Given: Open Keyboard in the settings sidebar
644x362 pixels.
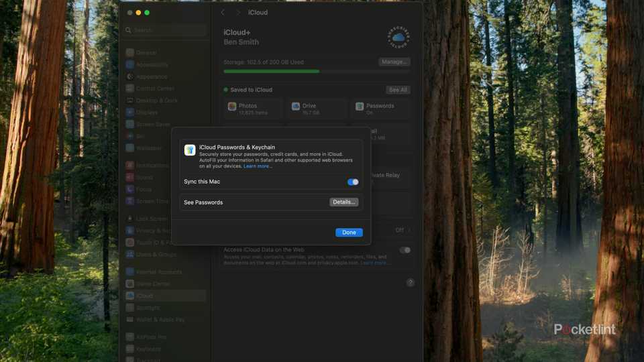Looking at the screenshot, I should 166,349.
